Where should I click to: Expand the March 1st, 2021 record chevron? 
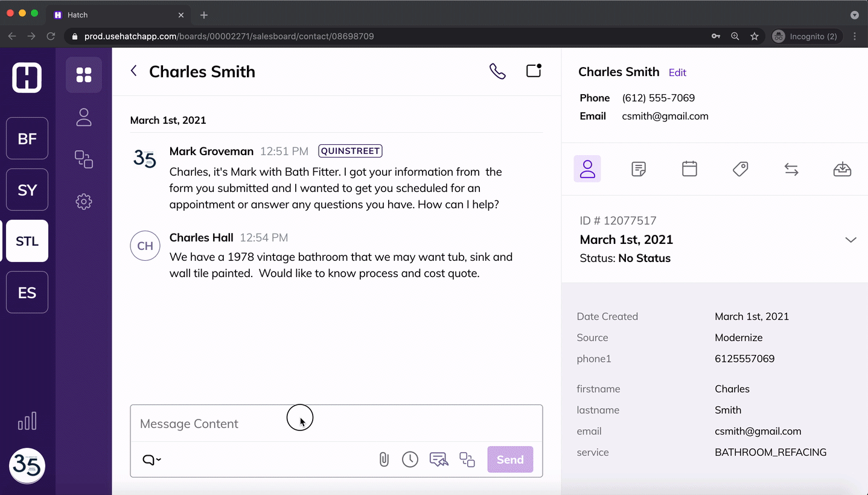coord(850,240)
